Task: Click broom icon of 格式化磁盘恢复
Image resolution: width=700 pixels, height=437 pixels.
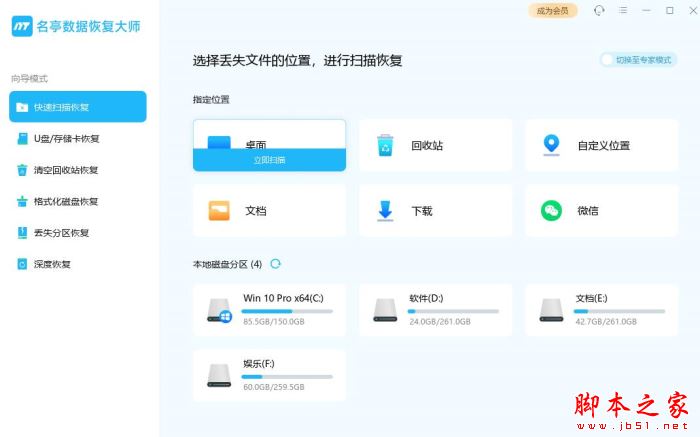Action: click(x=22, y=201)
